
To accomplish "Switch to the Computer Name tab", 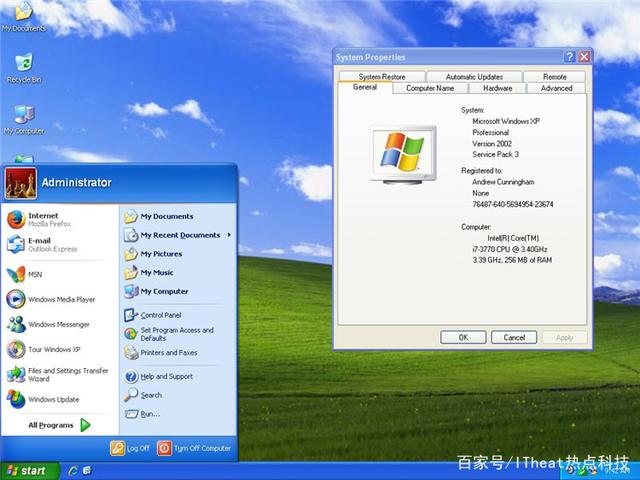I will pyautogui.click(x=430, y=88).
